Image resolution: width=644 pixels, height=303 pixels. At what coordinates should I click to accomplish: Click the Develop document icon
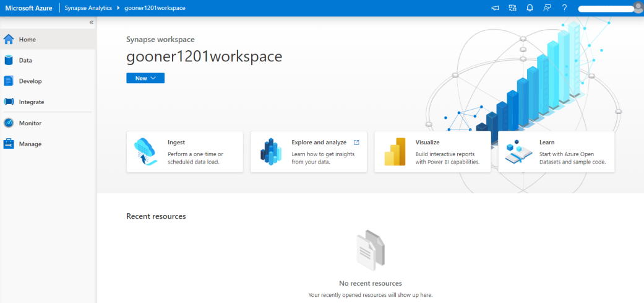pos(9,81)
